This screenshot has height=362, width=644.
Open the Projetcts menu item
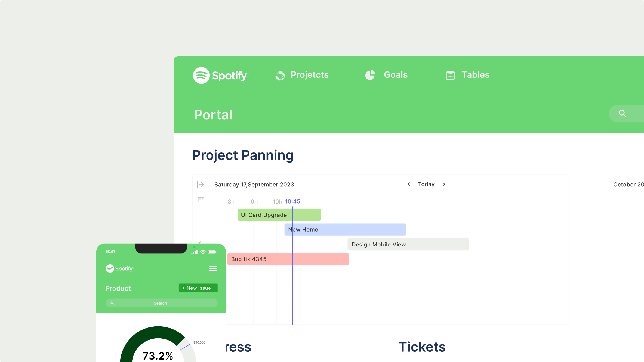pos(310,75)
